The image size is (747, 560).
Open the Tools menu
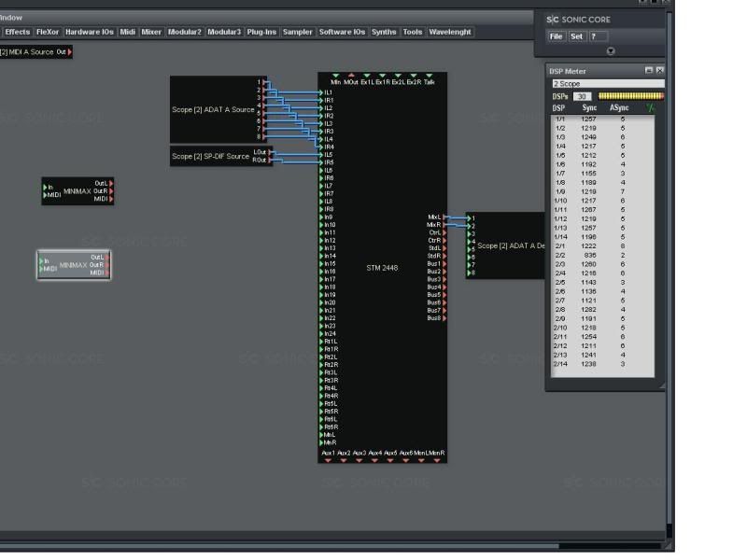[x=413, y=32]
